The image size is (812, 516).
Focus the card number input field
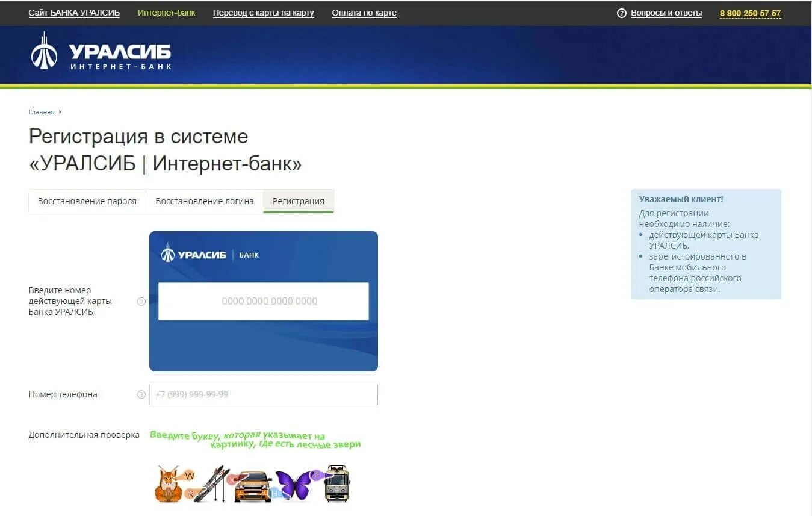click(x=264, y=301)
